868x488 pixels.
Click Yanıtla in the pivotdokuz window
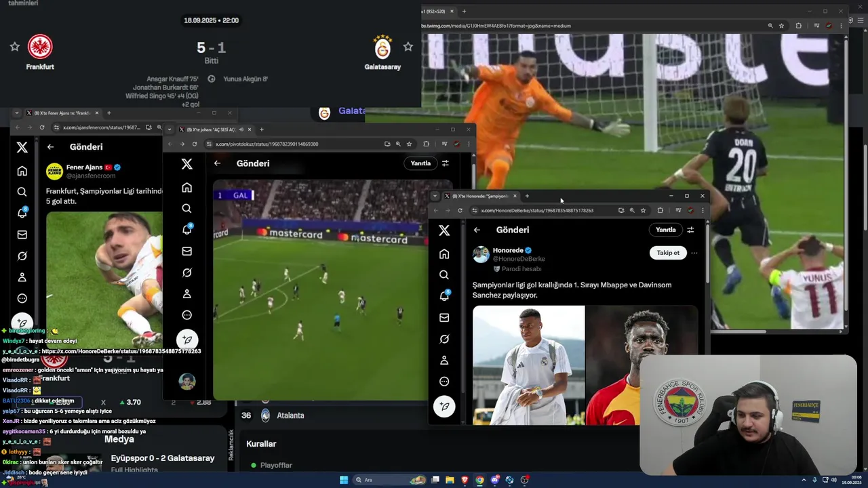click(x=420, y=163)
